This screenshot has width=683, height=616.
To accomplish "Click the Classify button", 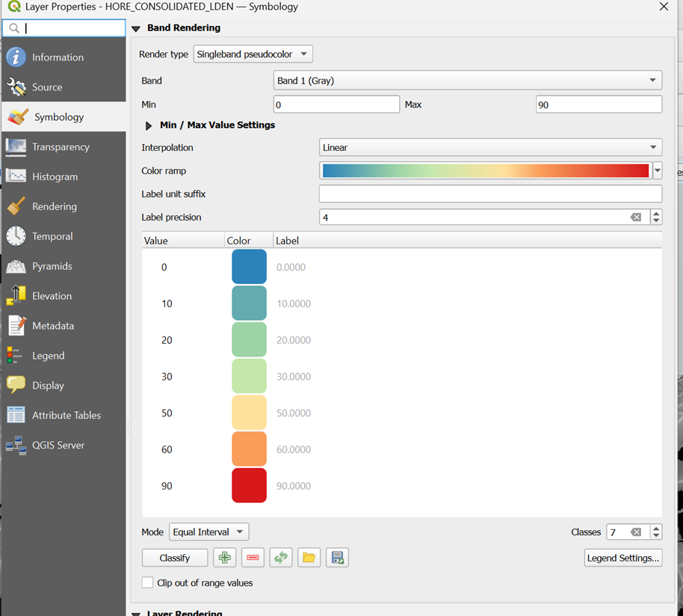I will 175,558.
